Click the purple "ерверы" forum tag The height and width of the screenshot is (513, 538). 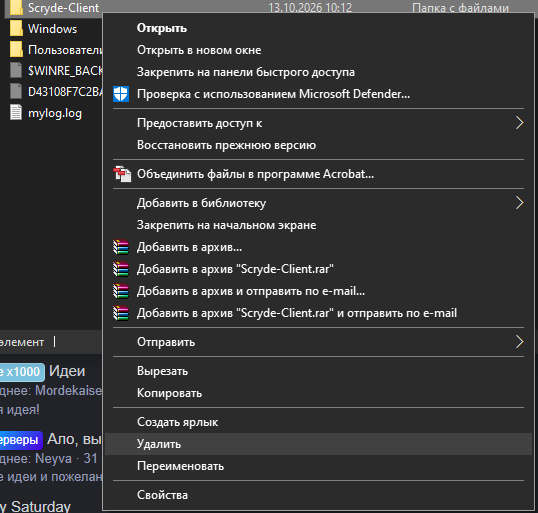point(21,440)
